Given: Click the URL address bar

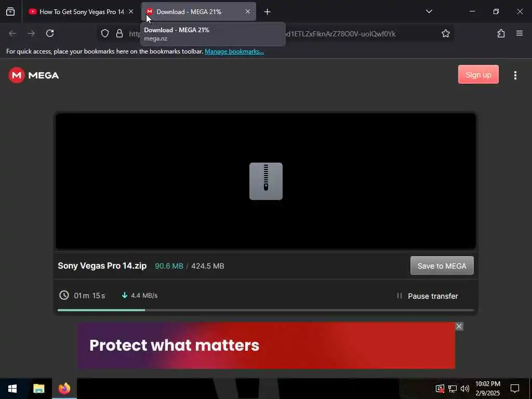Looking at the screenshot, I should pos(275,34).
